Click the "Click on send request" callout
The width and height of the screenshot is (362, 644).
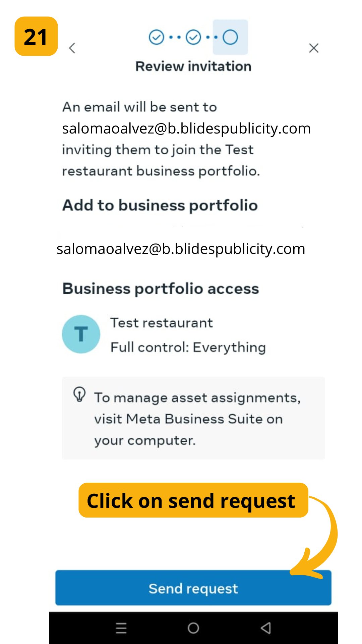(x=193, y=500)
